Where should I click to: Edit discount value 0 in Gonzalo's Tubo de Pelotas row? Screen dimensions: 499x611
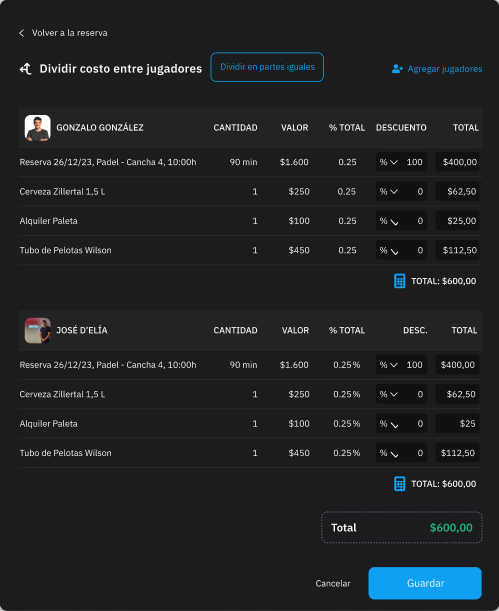coord(420,250)
